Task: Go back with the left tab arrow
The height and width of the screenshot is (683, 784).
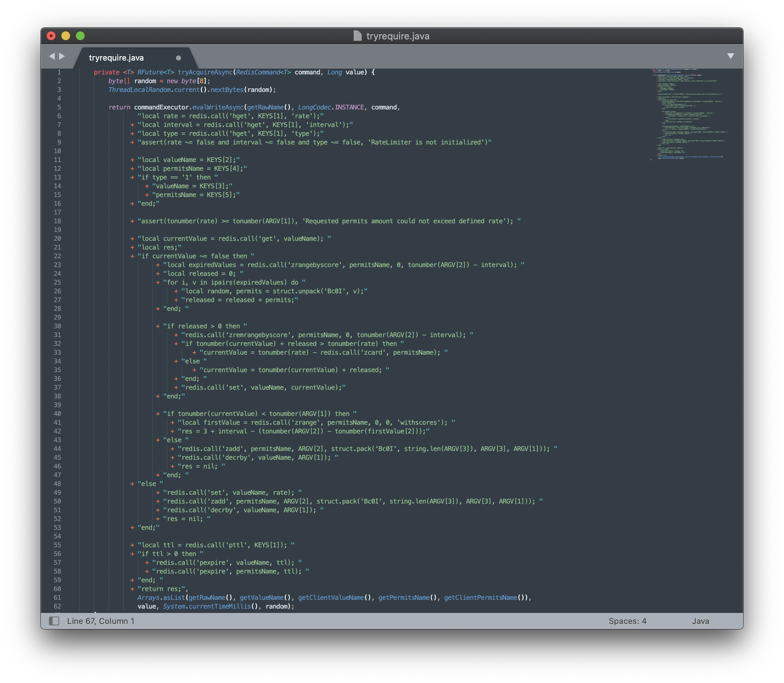Action: [52, 57]
